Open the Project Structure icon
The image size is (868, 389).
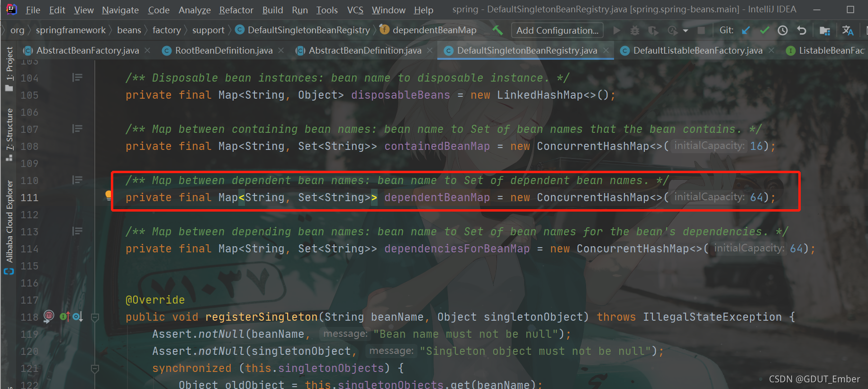[825, 31]
